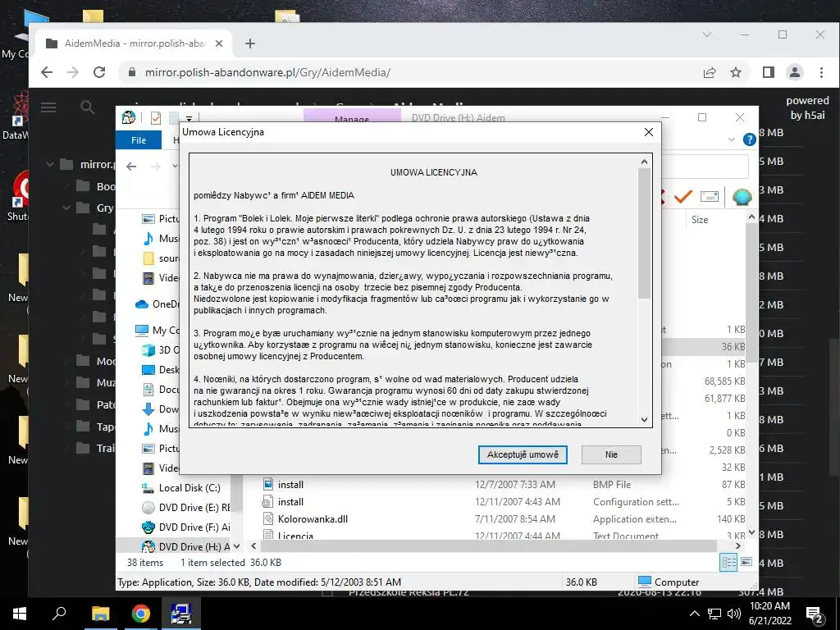The image size is (840, 630).
Task: Click the license text scrollbar down arrow
Action: pyautogui.click(x=645, y=420)
